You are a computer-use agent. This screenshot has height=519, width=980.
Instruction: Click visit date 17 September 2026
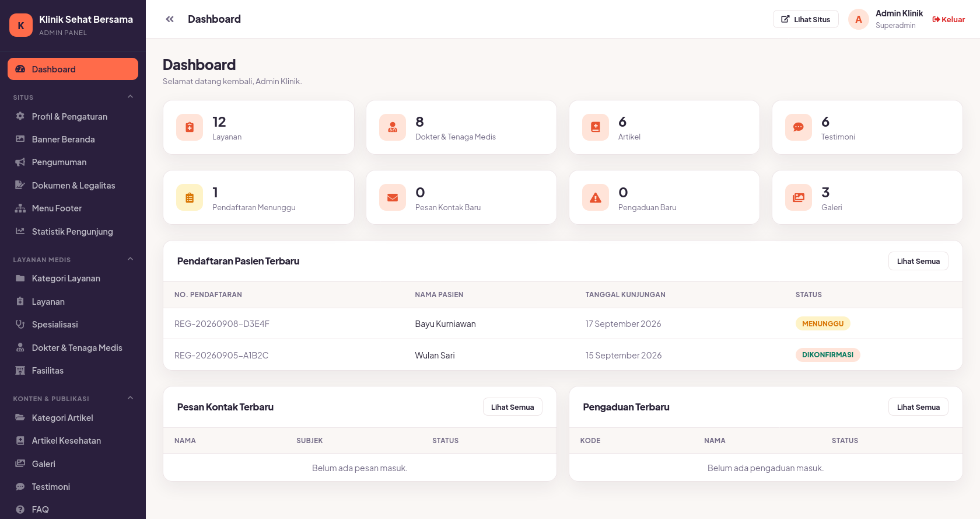[623, 324]
